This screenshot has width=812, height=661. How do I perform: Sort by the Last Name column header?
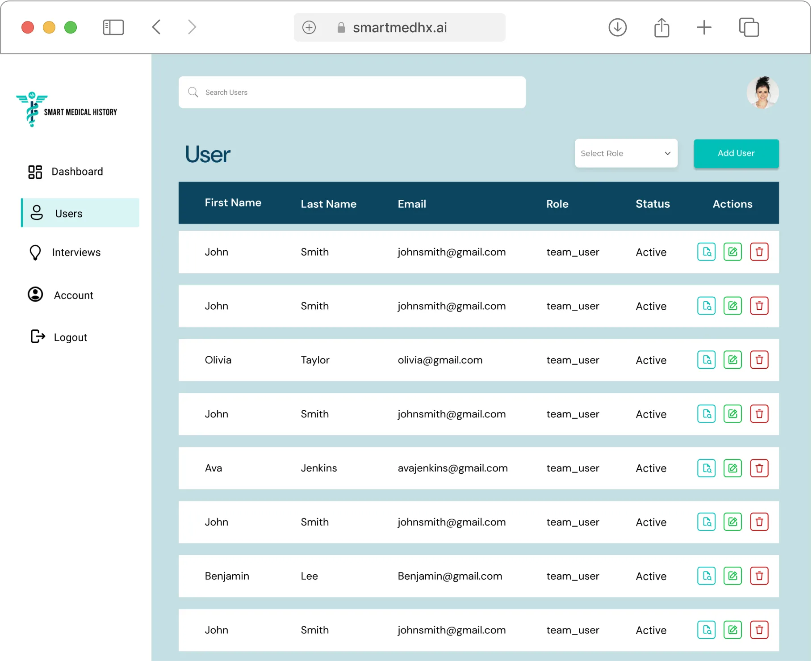(329, 204)
